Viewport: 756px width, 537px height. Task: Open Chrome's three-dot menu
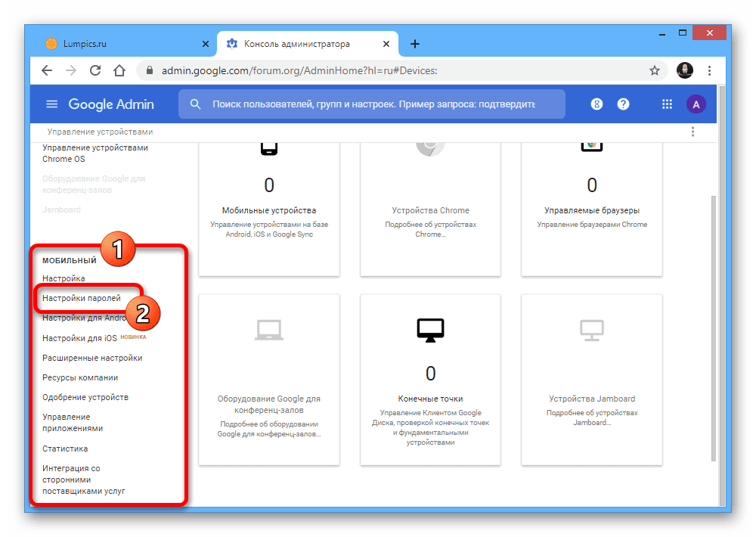[x=709, y=70]
